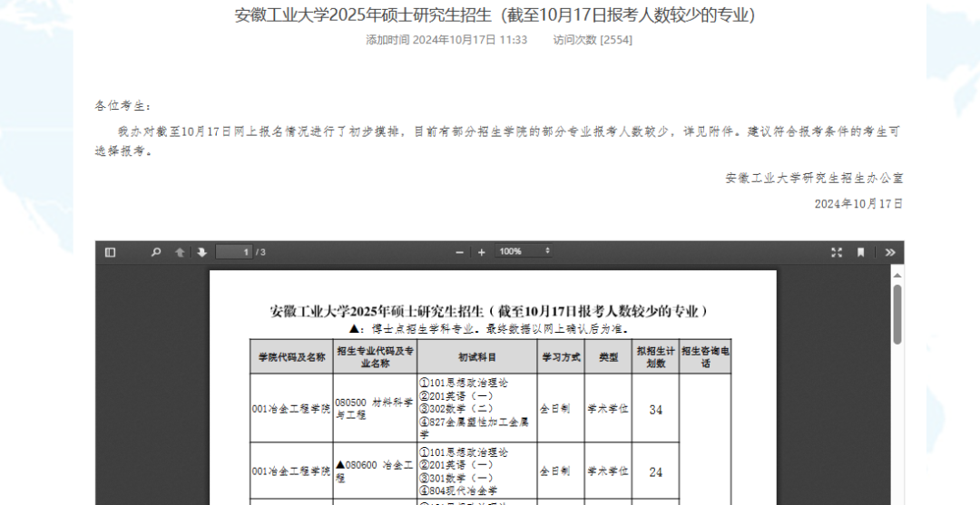Click the PDF vertical scrollbar thumb

click(x=897, y=314)
